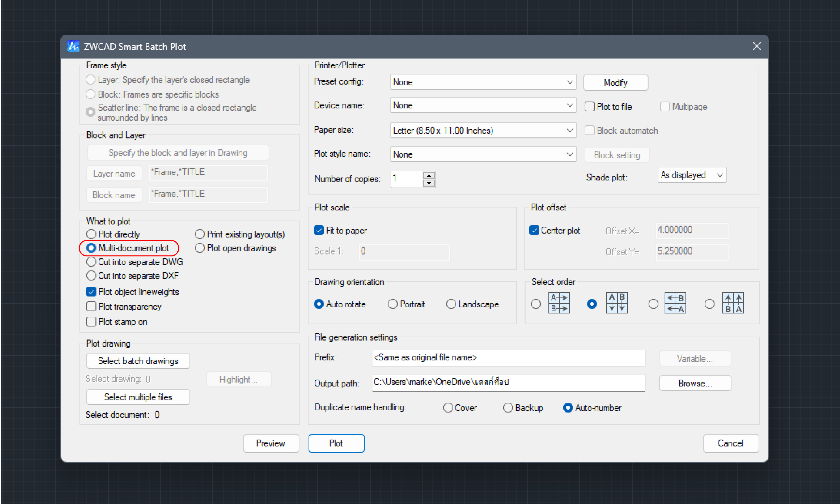Click the Preview button
The image size is (840, 504).
click(x=271, y=444)
